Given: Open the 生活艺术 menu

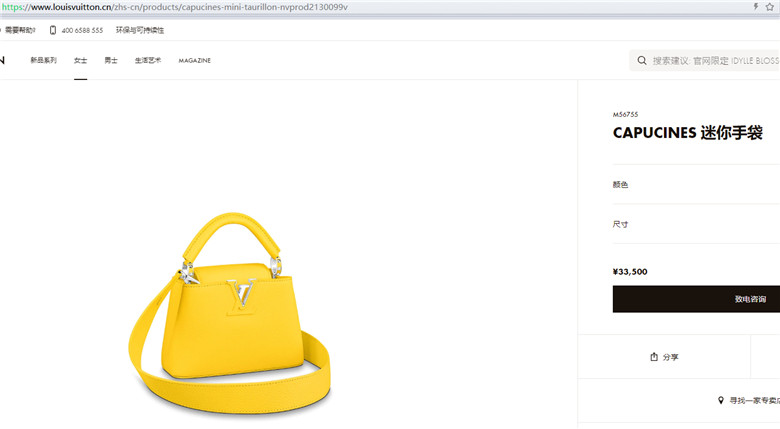Looking at the screenshot, I should [x=148, y=60].
